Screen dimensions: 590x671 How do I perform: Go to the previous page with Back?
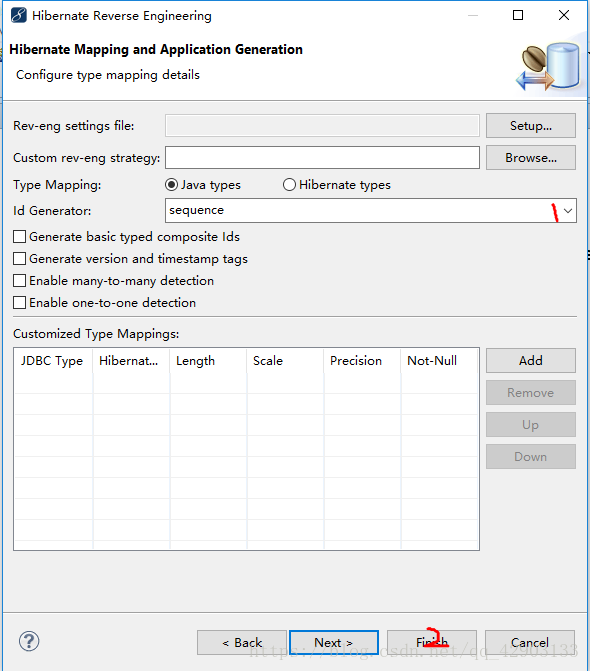tap(242, 642)
